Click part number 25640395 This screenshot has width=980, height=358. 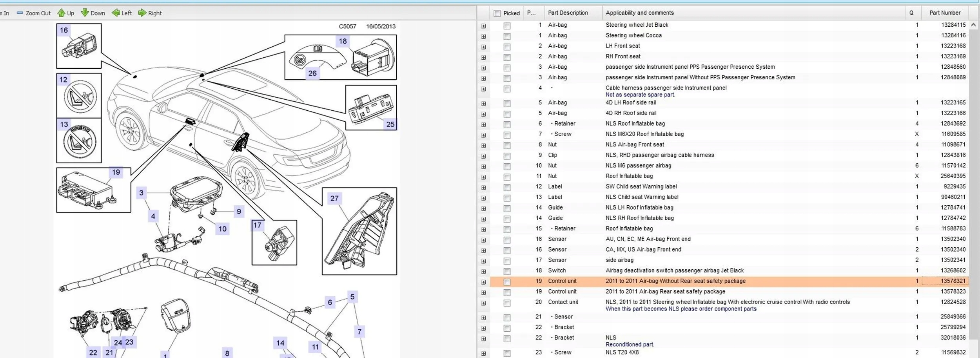pyautogui.click(x=953, y=176)
